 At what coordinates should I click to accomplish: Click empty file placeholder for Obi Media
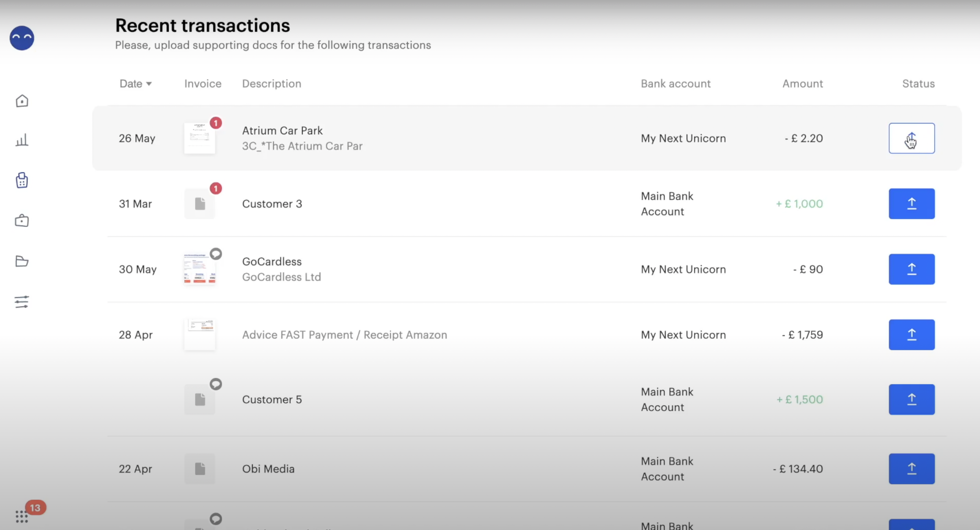tap(200, 469)
